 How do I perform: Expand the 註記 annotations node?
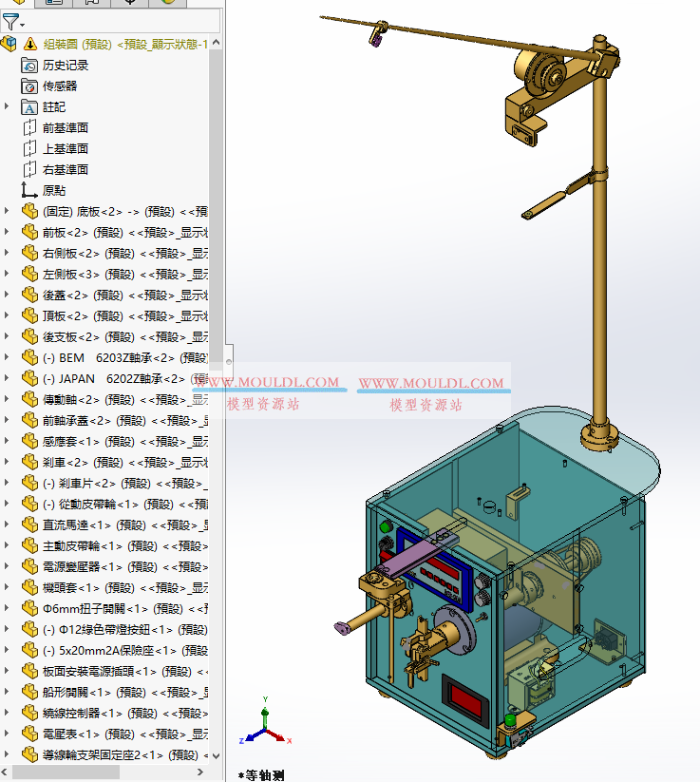click(7, 106)
